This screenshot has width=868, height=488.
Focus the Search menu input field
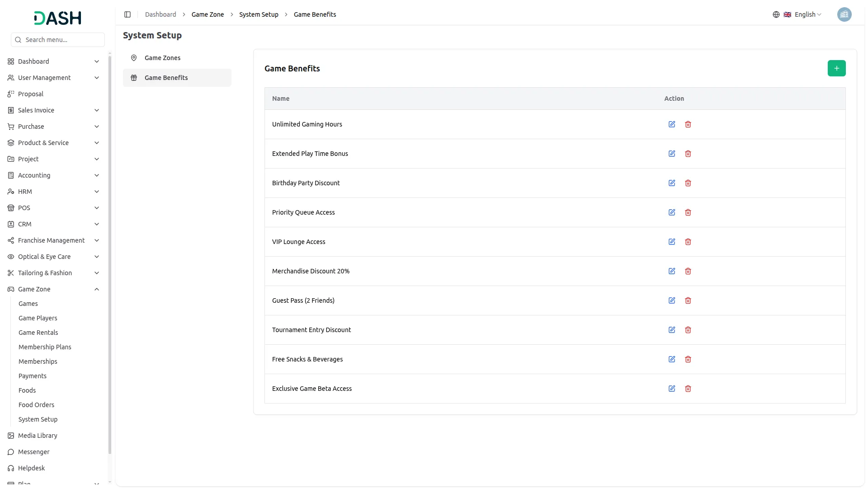coord(62,40)
